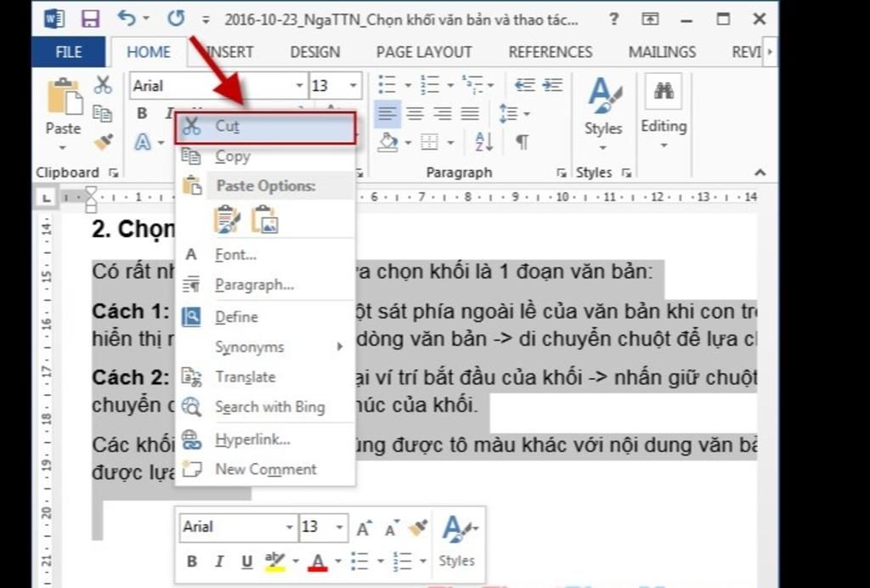Toggle Center alignment in Paragraph group
The image size is (870, 588).
[415, 114]
